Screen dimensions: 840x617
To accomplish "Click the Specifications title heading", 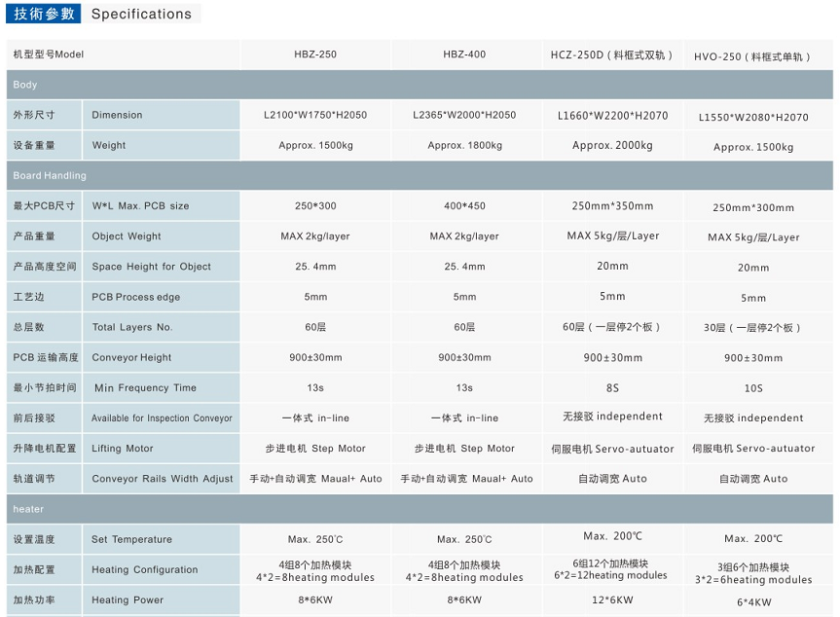I will click(x=141, y=14).
